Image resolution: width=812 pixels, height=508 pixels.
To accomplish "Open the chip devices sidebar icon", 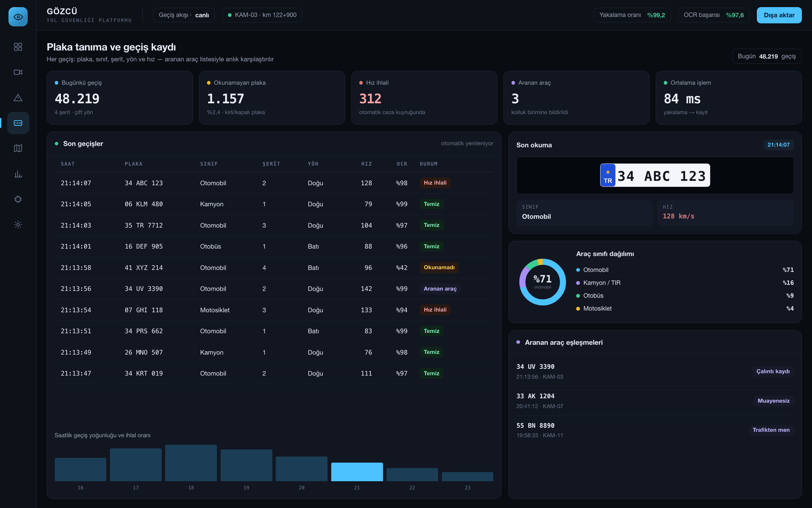I will tap(18, 199).
